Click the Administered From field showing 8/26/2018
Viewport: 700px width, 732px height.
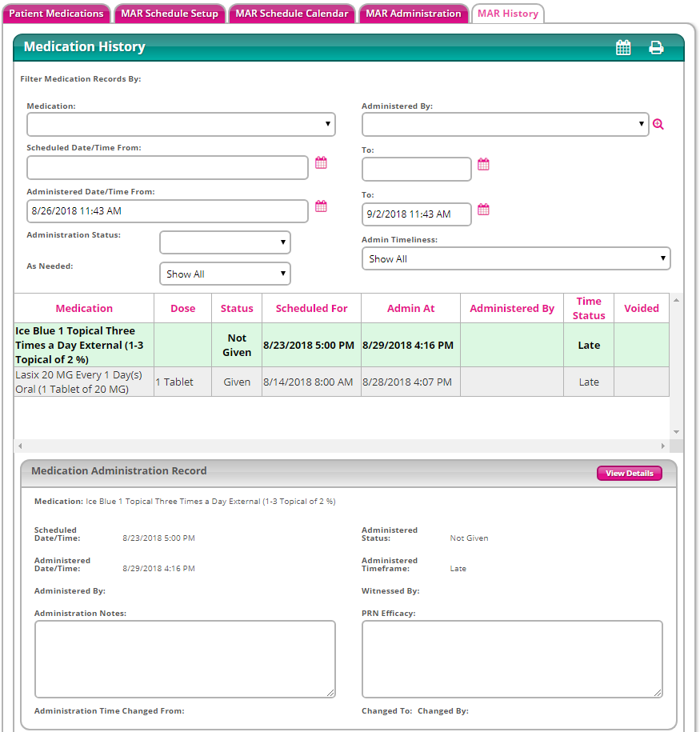[x=167, y=211]
